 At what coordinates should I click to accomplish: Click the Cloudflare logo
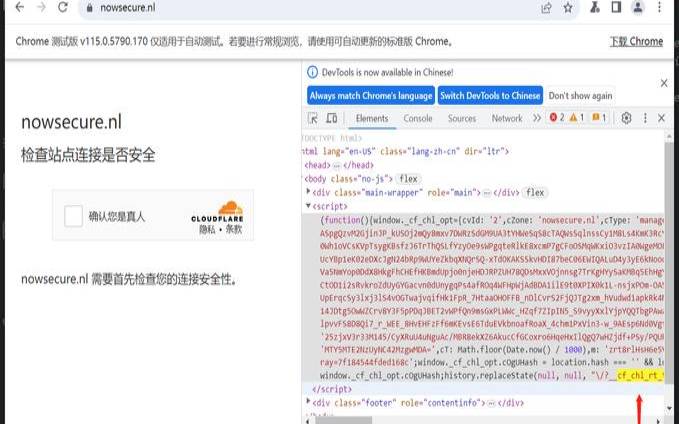tap(217, 211)
